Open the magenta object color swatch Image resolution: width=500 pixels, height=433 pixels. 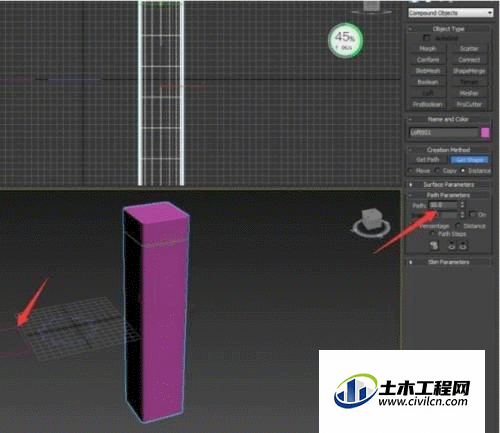(485, 133)
